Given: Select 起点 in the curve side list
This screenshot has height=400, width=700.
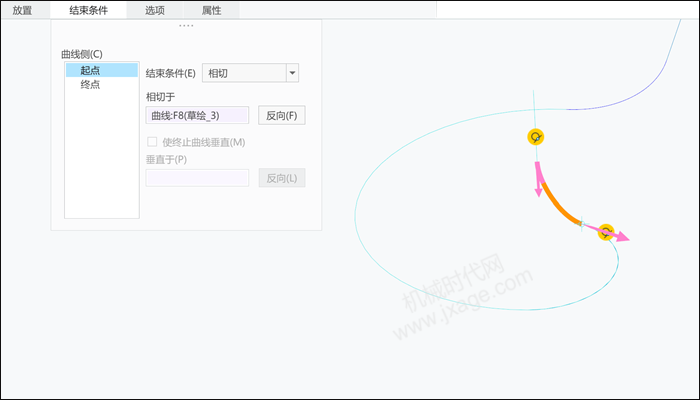Looking at the screenshot, I should (102, 70).
